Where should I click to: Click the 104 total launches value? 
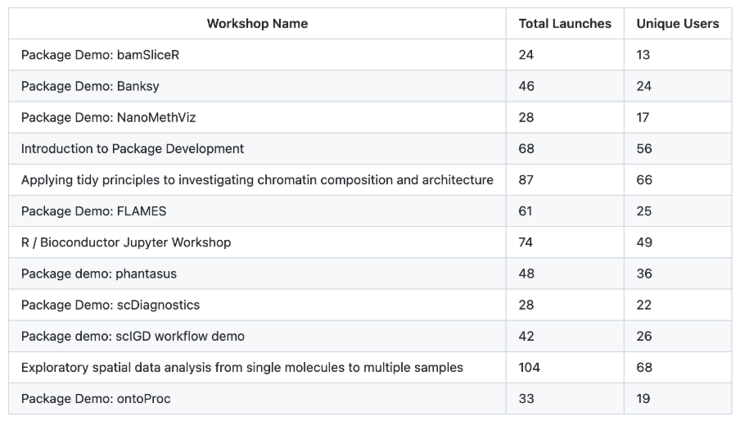(529, 367)
